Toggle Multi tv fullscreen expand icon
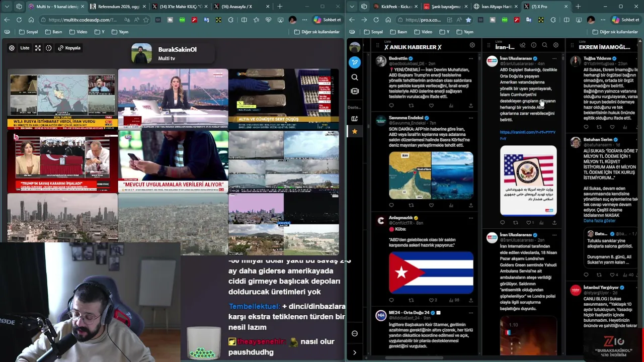644x362 pixels. 38,48
